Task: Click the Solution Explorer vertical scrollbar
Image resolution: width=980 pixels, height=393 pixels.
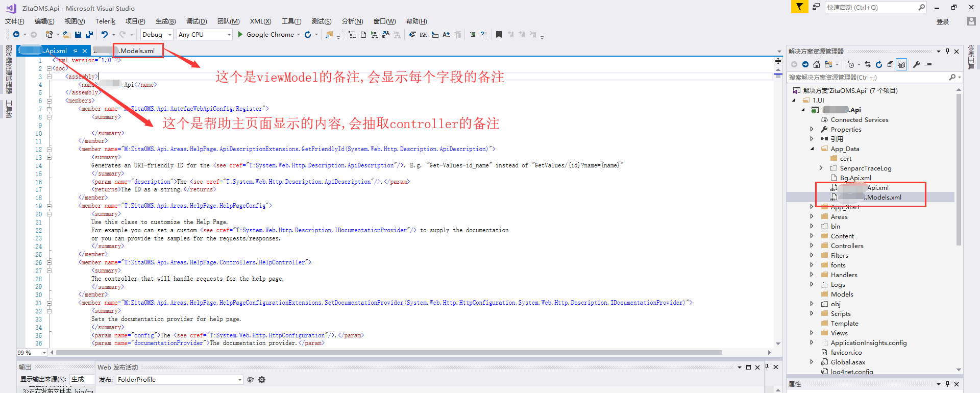Action: tap(959, 168)
